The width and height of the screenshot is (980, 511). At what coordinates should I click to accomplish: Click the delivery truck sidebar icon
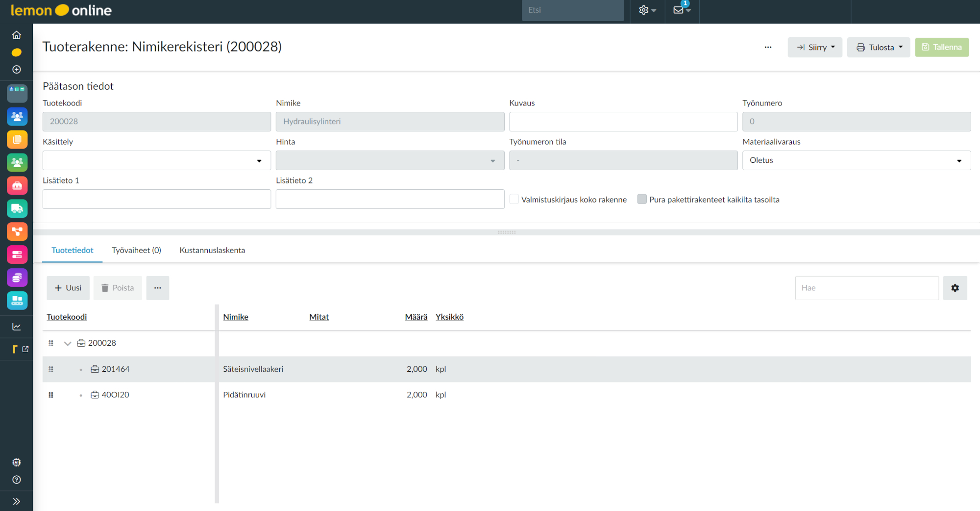(x=17, y=209)
